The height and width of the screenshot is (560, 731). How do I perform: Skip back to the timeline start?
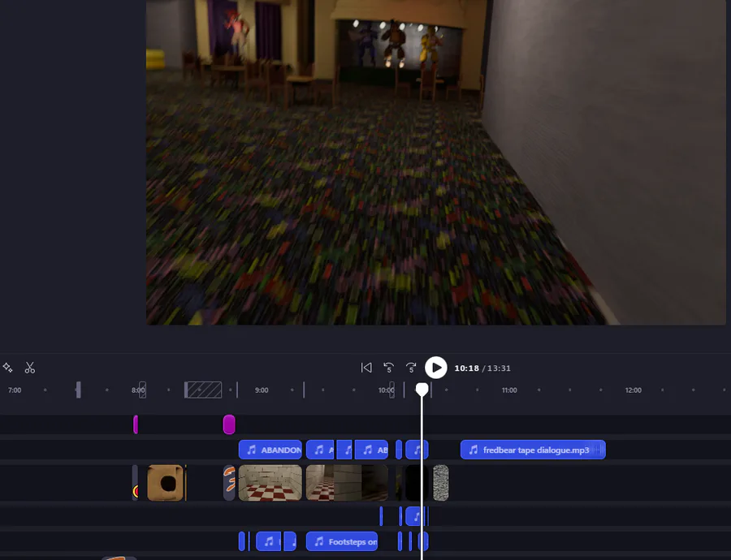[x=366, y=368]
